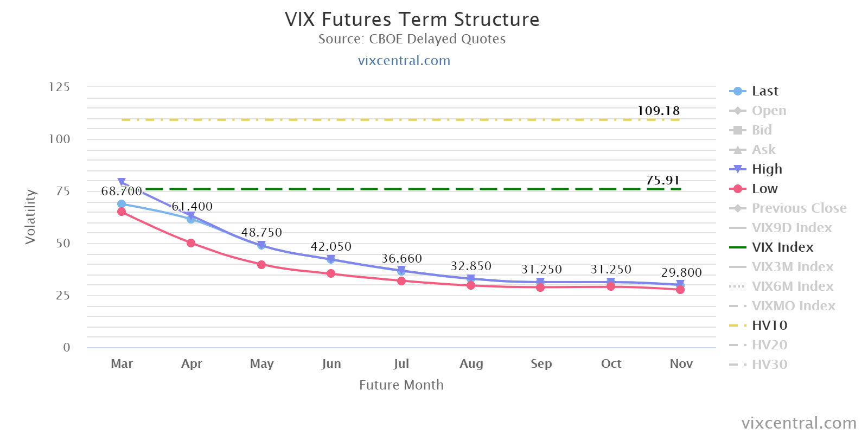Image resolution: width=868 pixels, height=434 pixels.
Task: Click the Mar High triangle marker
Action: pos(122,182)
